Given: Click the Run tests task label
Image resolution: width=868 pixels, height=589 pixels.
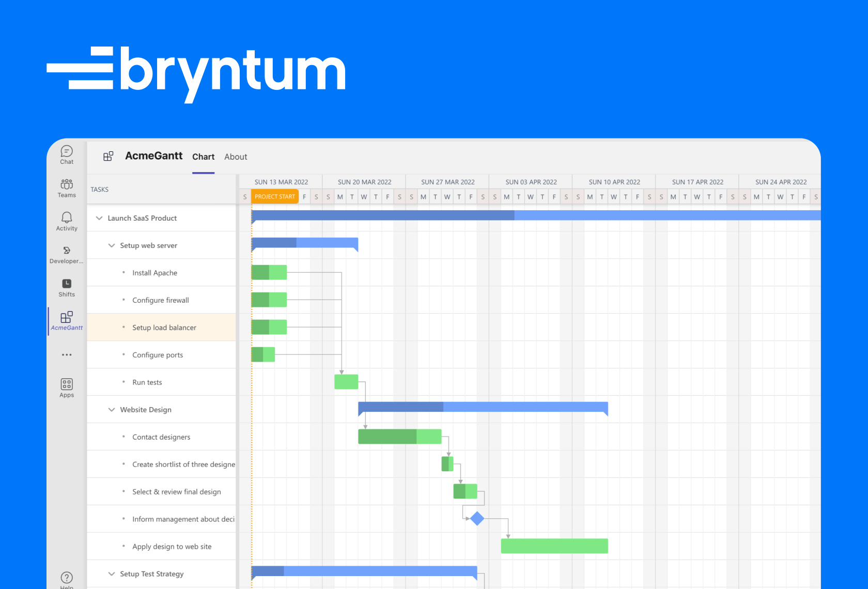Looking at the screenshot, I should point(146,382).
